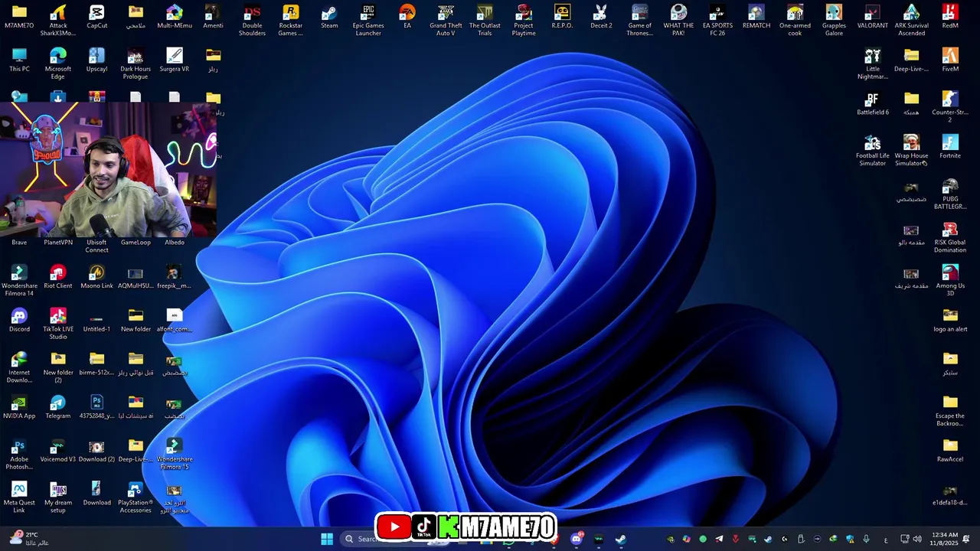Open the M7AME7O folder on desktop

tap(19, 17)
